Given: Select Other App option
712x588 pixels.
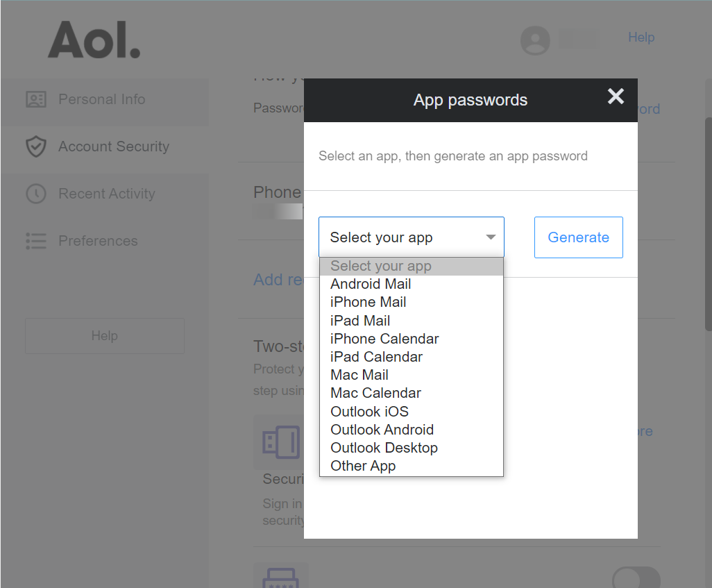Looking at the screenshot, I should [x=363, y=466].
